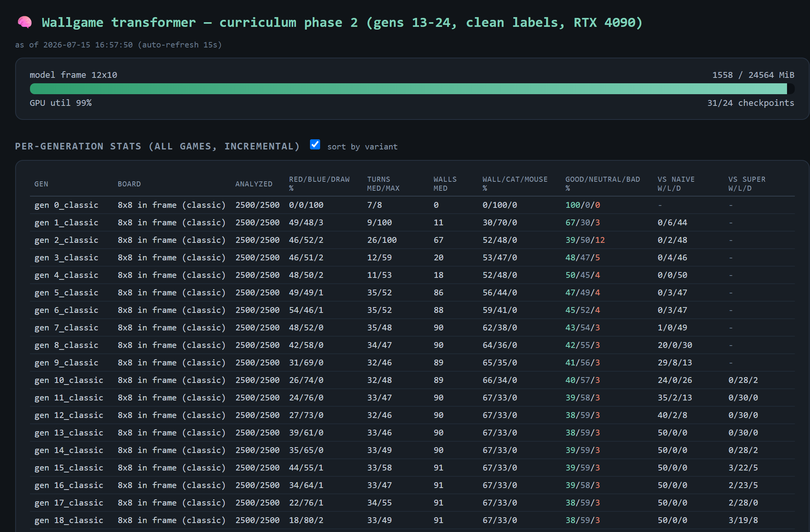
Task: Select the gen 10_classic row label
Action: [x=69, y=380]
